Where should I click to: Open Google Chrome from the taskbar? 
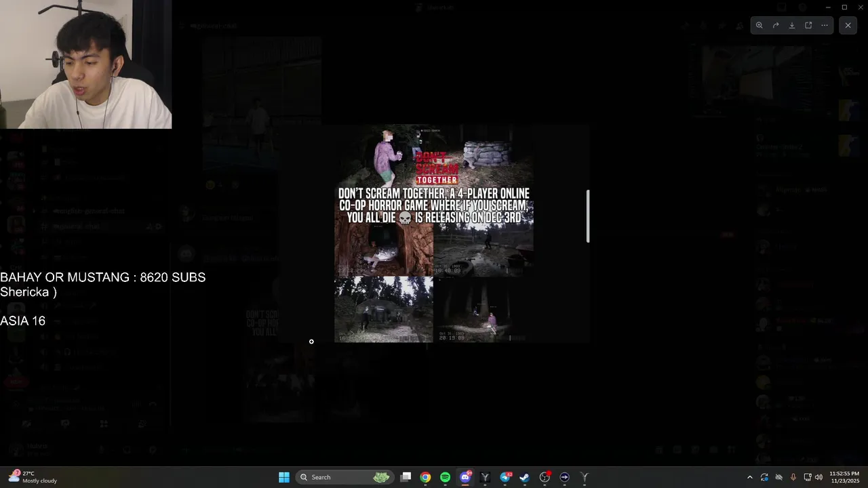pos(425,477)
